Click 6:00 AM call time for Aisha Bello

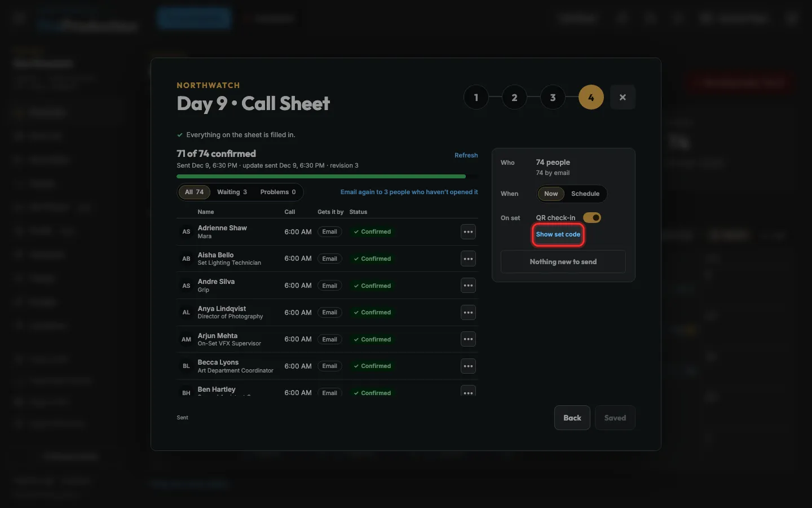tap(298, 259)
